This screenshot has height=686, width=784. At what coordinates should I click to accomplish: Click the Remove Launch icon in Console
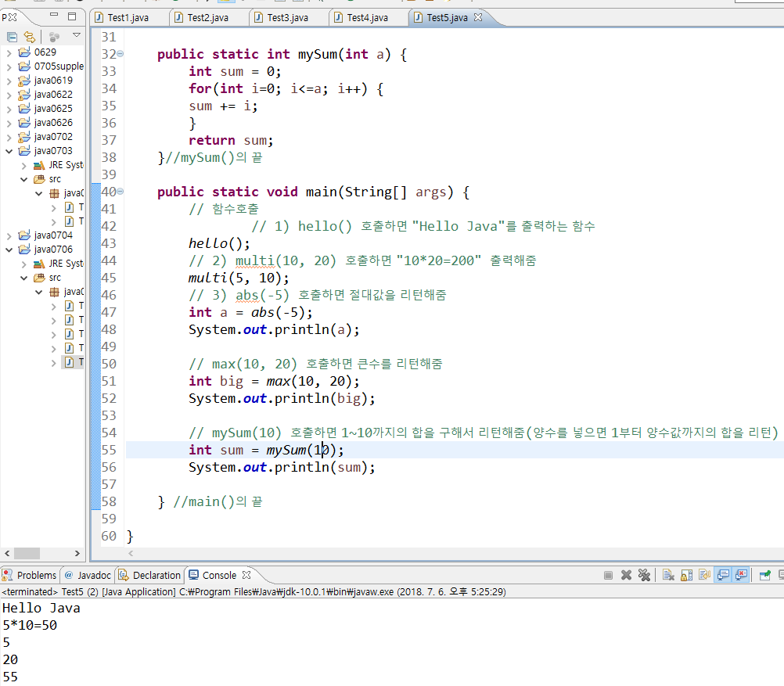tap(626, 576)
